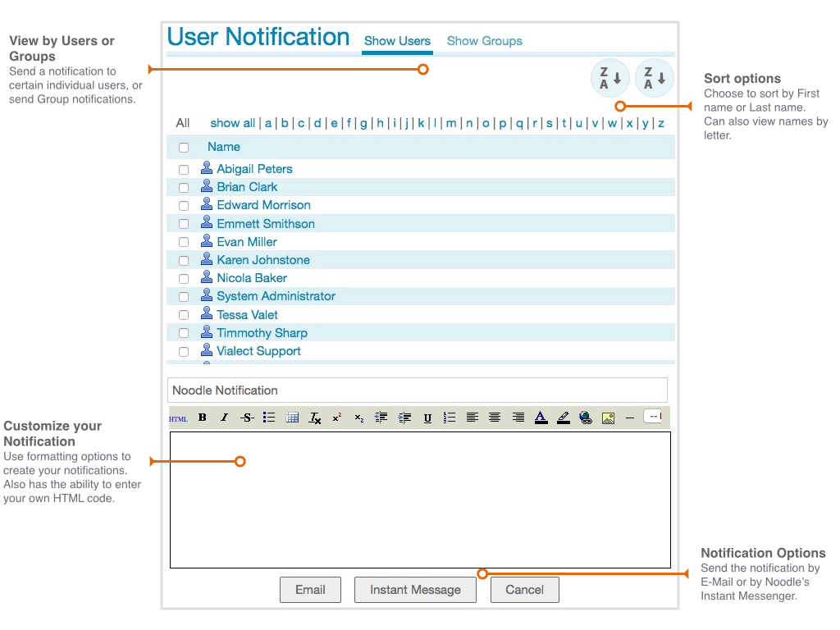Check the System Administrator checkbox
Screen dimensions: 840x630
click(184, 297)
